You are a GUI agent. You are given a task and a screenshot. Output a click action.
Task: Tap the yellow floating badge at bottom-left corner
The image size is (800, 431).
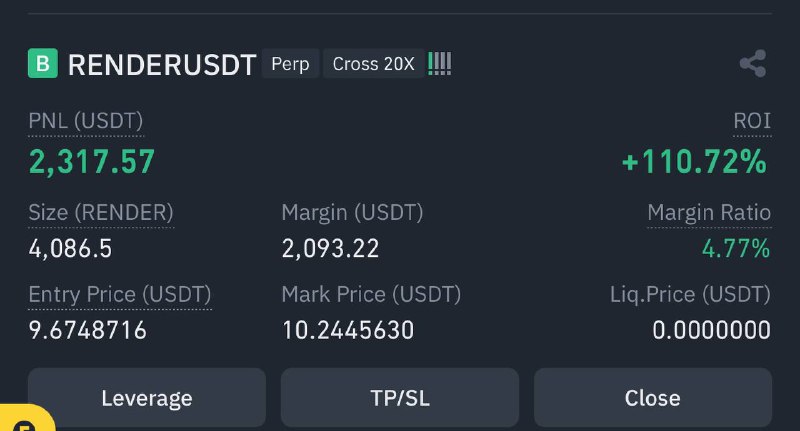click(x=26, y=418)
